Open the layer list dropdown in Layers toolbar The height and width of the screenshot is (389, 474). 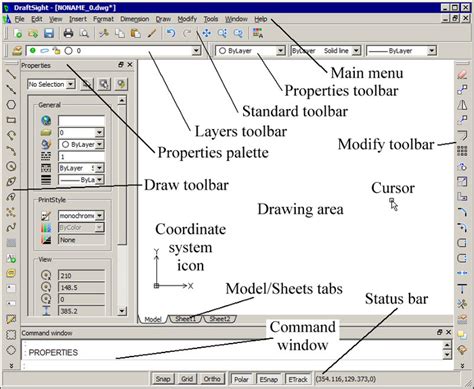pos(196,51)
